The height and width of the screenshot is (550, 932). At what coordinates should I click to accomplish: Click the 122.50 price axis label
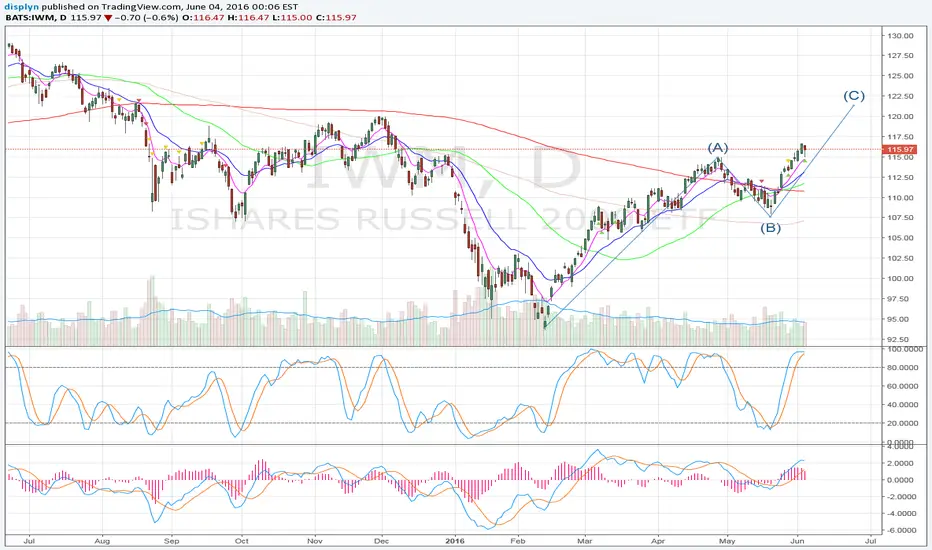point(900,96)
